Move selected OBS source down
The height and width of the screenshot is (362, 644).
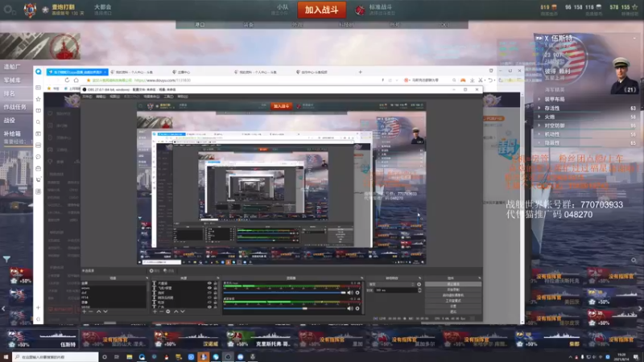[x=183, y=311]
